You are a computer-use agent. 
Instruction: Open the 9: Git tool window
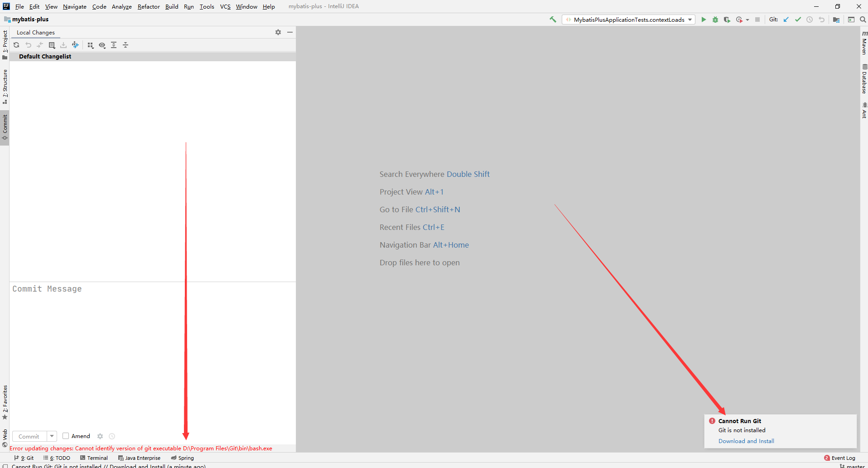(24, 458)
